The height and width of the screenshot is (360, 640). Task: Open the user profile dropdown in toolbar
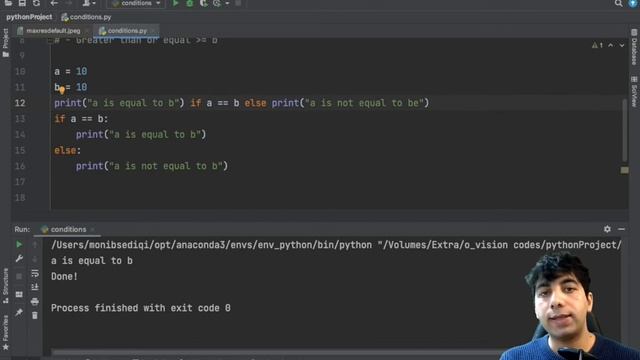tap(89, 3)
